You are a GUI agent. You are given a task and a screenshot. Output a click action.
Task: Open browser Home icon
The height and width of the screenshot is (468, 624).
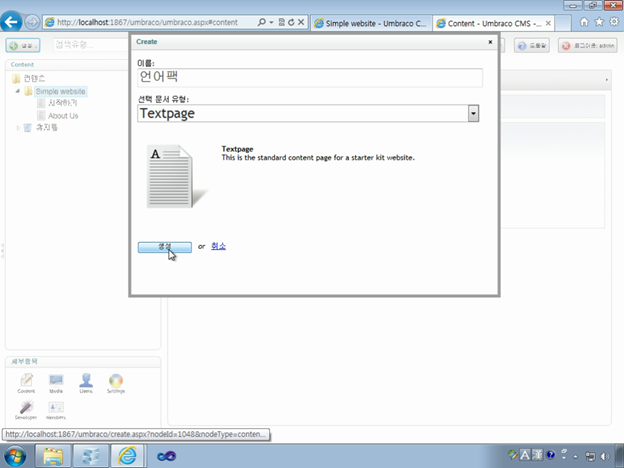click(584, 22)
